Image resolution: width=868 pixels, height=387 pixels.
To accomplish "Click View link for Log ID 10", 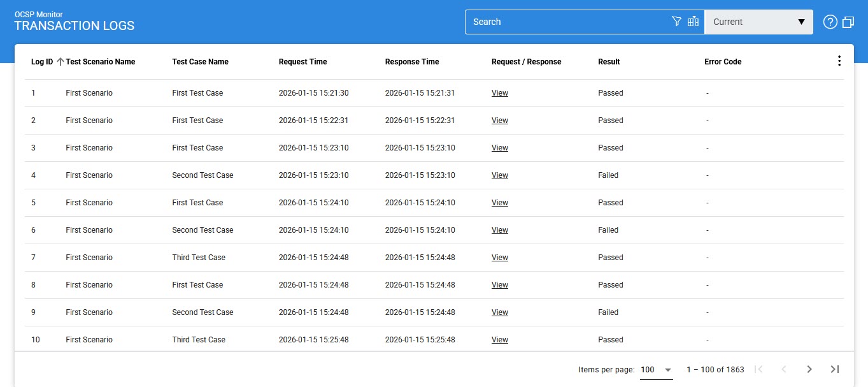I will 500,340.
